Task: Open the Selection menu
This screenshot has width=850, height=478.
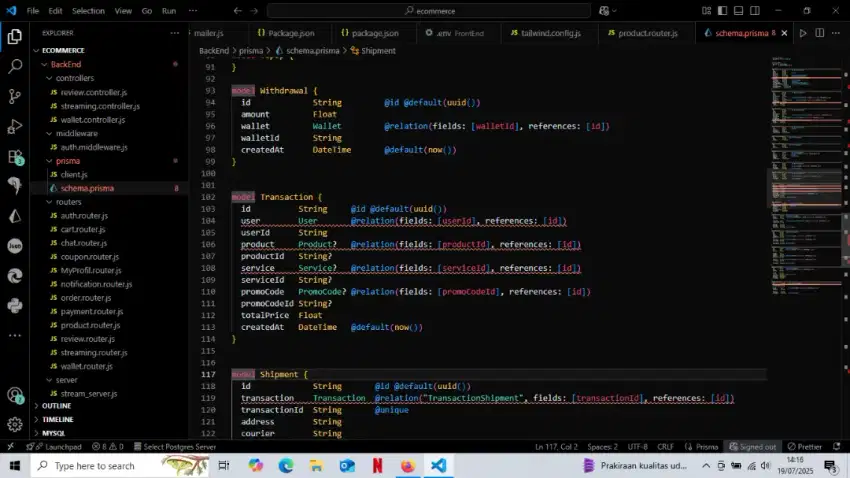Action: (x=88, y=10)
